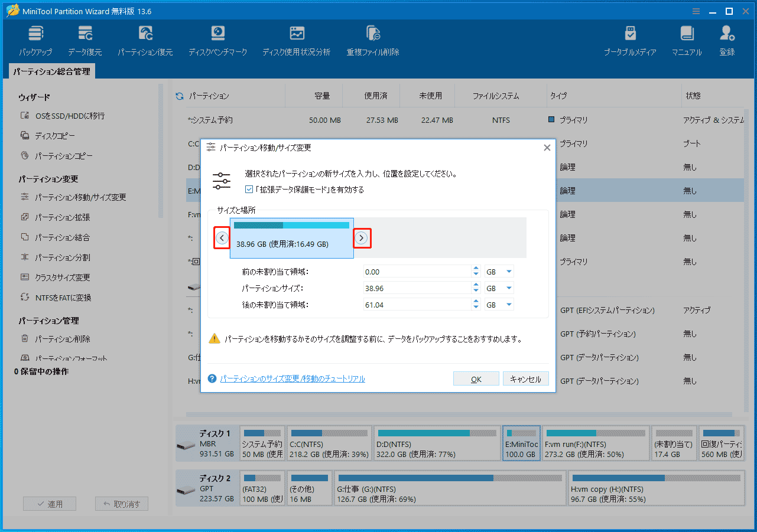Sort by ファイルシステム column header
The image size is (757, 532).
click(496, 96)
